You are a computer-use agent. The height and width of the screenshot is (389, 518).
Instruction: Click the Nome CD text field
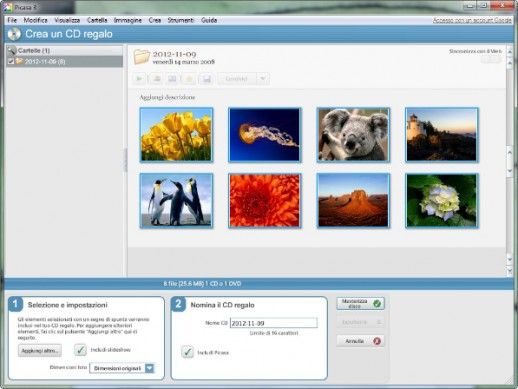tap(274, 323)
